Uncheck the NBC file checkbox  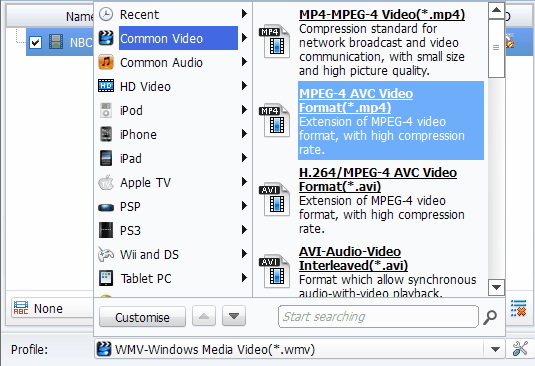click(x=35, y=43)
